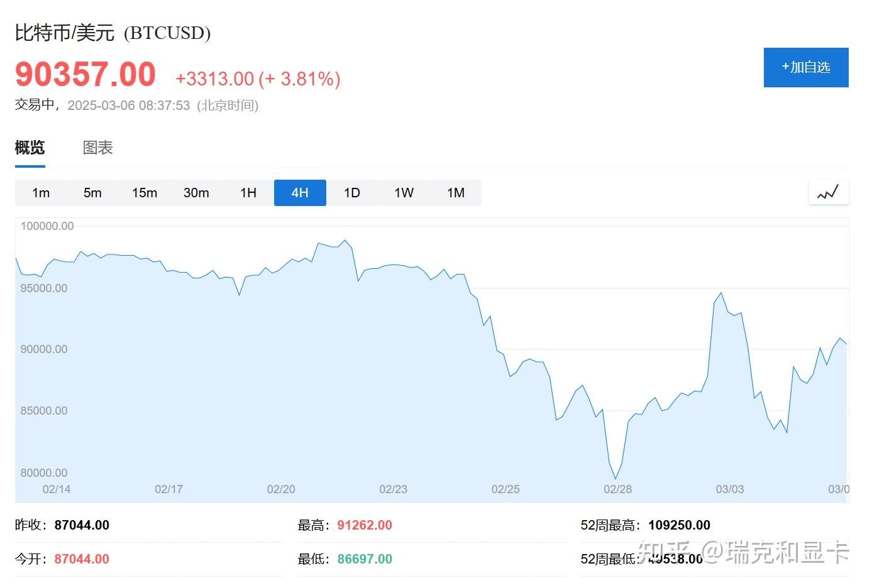Pick the 1W weekly interval

pos(404,193)
